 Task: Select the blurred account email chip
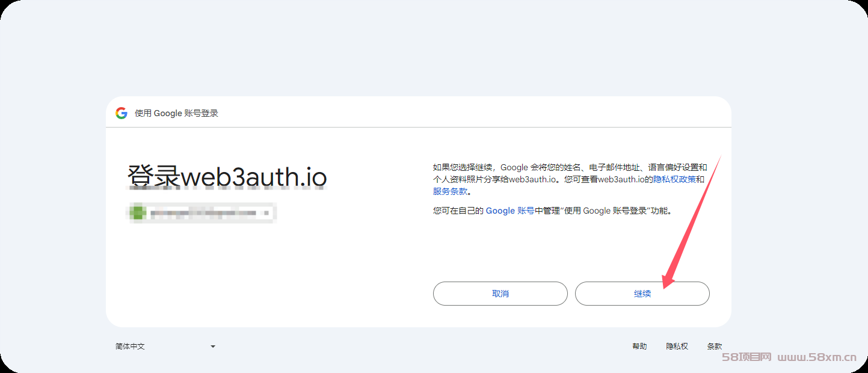point(202,213)
